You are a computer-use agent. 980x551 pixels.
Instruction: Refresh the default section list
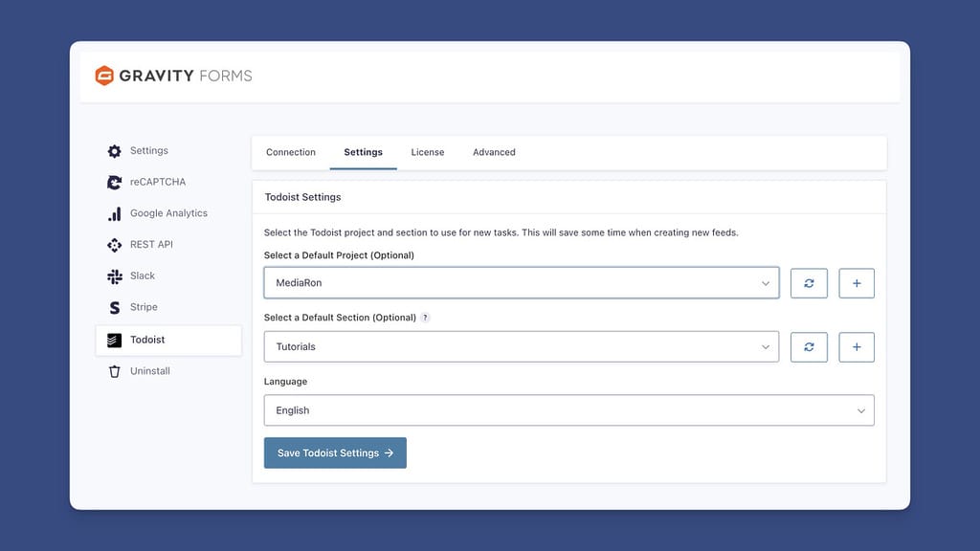click(809, 346)
